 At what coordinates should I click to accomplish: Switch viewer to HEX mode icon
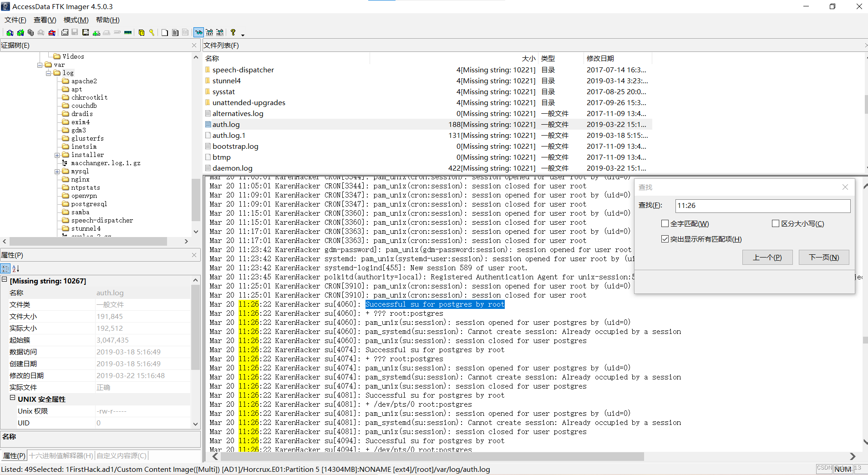point(220,33)
